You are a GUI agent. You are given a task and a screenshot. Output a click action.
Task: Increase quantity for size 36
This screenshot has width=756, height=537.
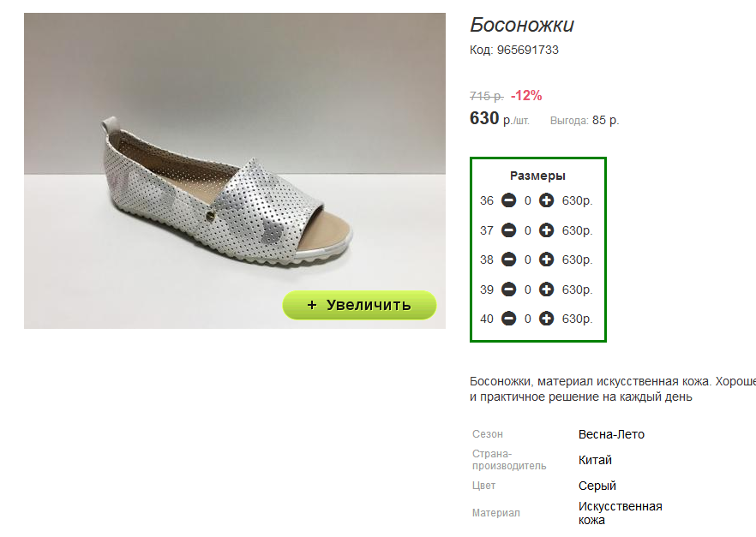coord(547,200)
